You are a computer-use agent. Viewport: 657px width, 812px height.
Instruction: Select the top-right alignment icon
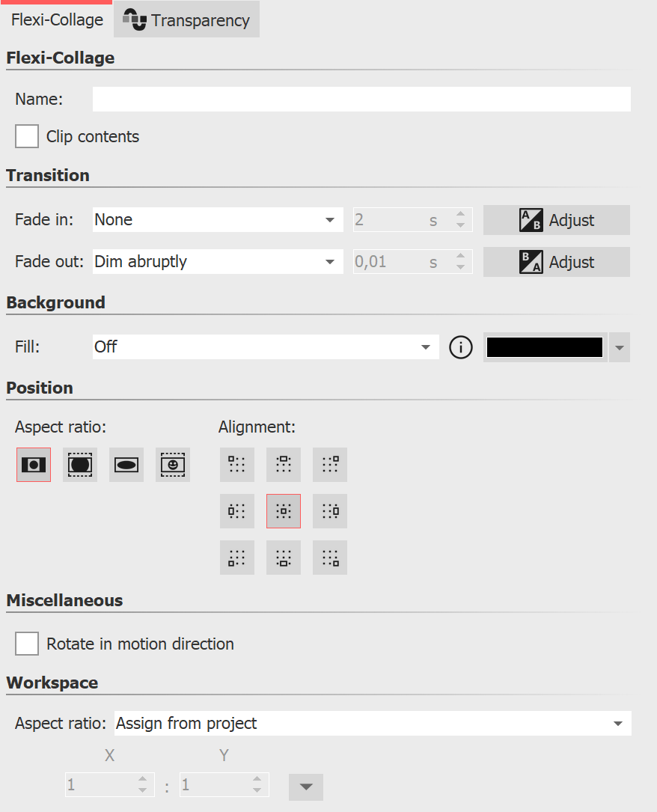330,464
